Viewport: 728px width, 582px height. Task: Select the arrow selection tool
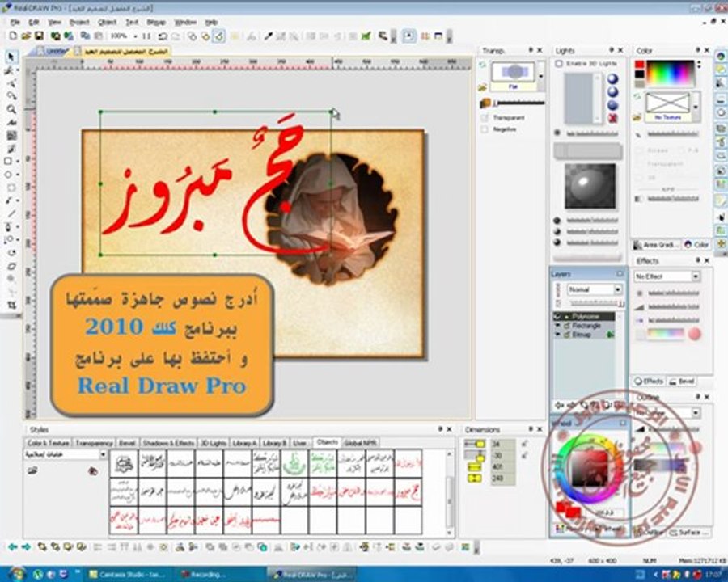11,57
